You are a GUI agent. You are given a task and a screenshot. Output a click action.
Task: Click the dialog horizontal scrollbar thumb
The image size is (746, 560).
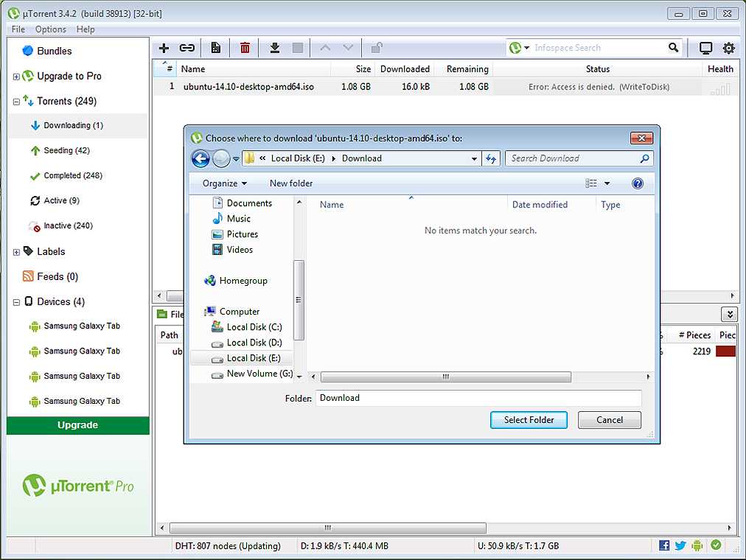[x=446, y=377]
